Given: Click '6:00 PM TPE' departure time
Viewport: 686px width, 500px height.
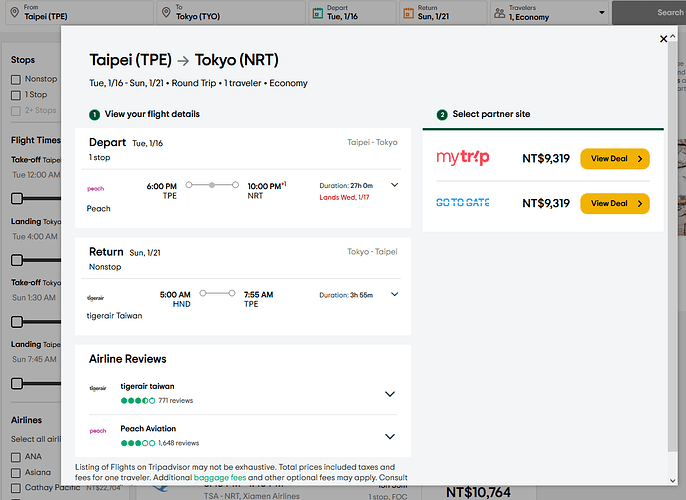Looking at the screenshot, I should (161, 191).
